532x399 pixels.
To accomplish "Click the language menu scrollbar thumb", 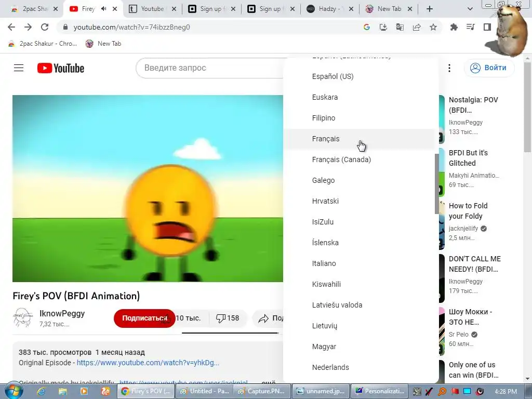I will (436, 183).
